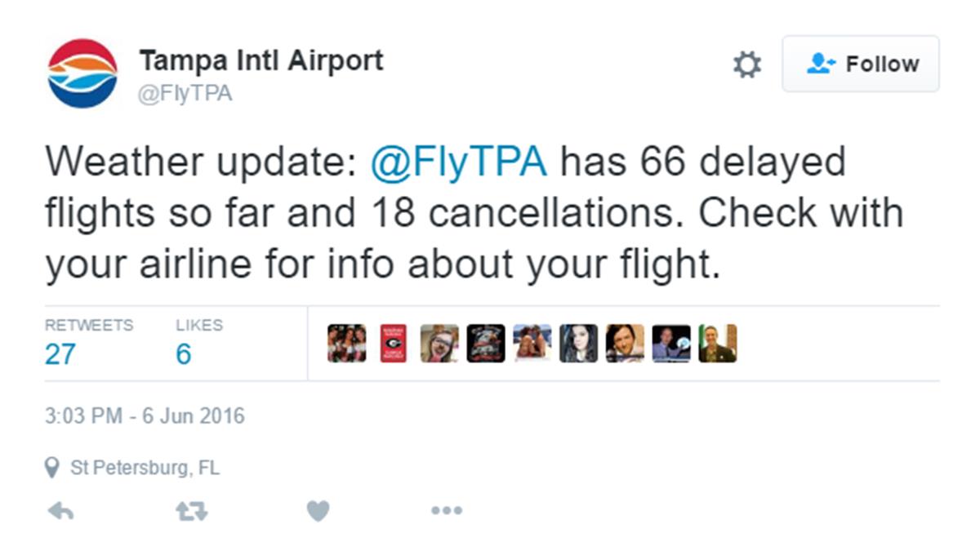This screenshot has width=980, height=551.
Task: View the 27 retweets list
Action: coord(60,353)
